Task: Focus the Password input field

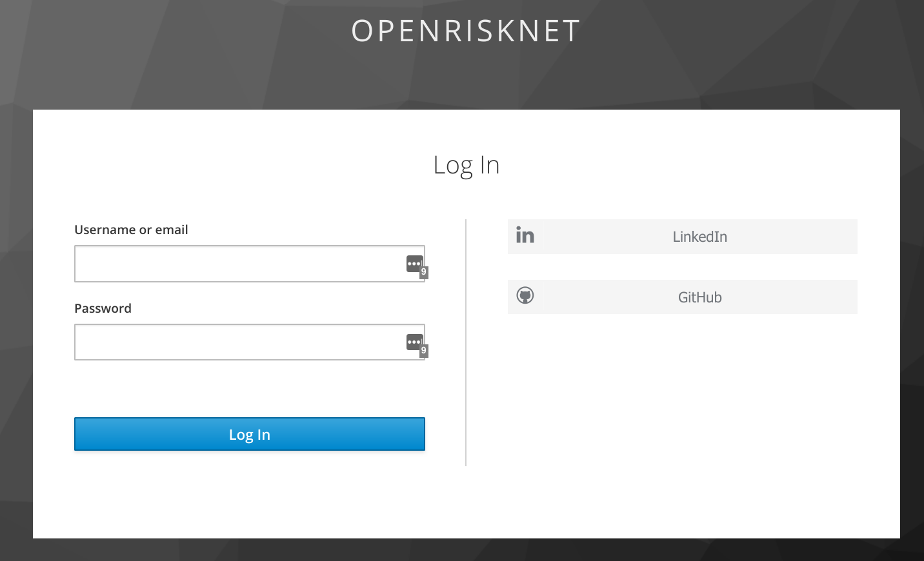Action: click(249, 342)
